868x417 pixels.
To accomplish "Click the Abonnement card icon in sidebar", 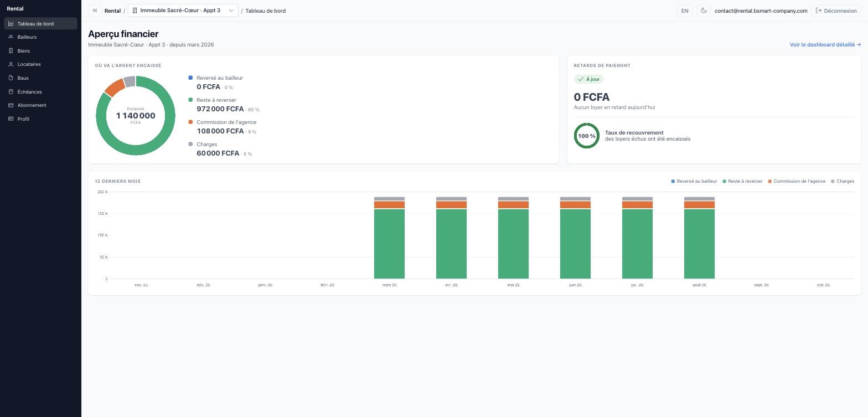I will coord(11,105).
